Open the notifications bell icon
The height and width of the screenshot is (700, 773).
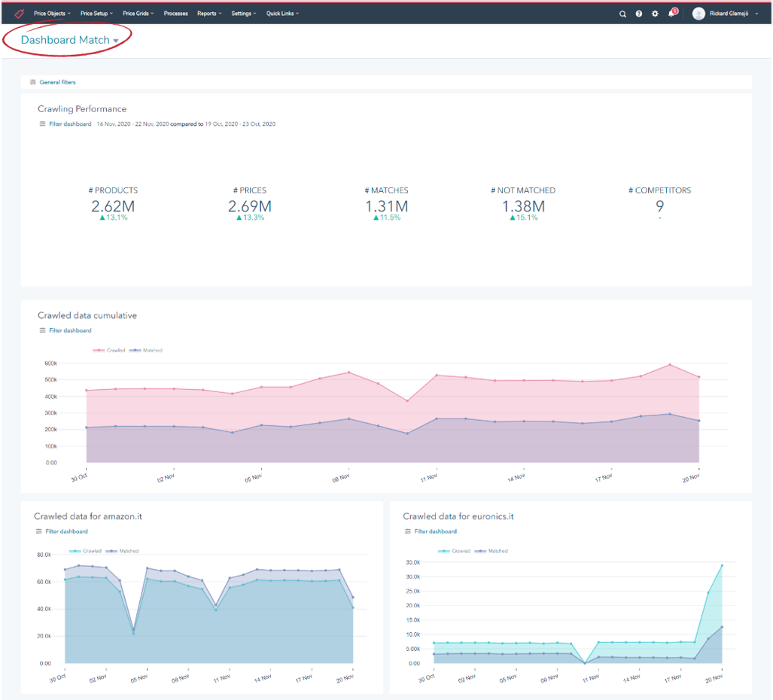click(671, 14)
